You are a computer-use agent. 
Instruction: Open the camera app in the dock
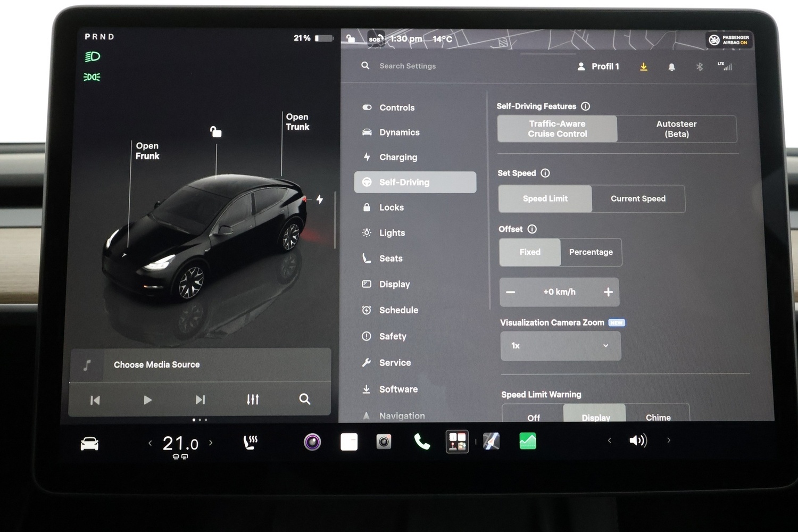[384, 442]
